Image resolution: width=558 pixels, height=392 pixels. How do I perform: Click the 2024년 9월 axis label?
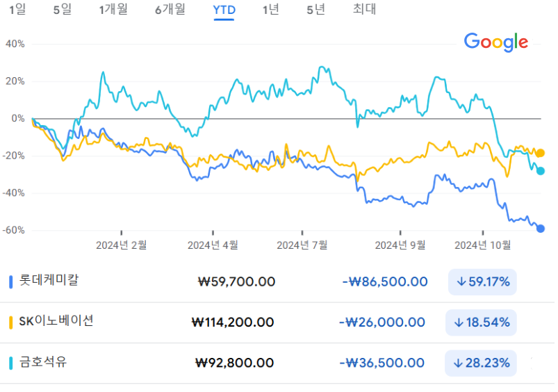click(x=400, y=245)
